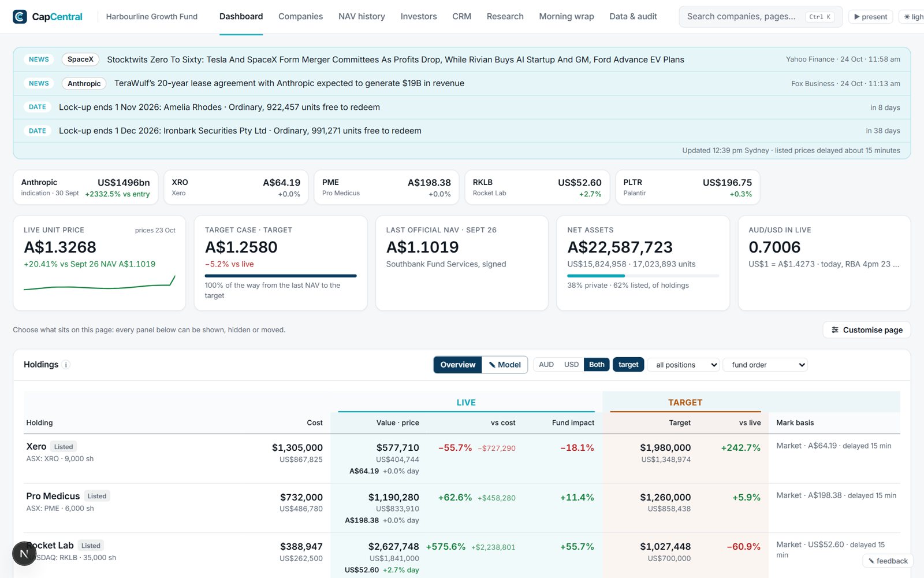Screen dimensions: 924x578
Task: Sort by Cost column header
Action: [x=315, y=423]
